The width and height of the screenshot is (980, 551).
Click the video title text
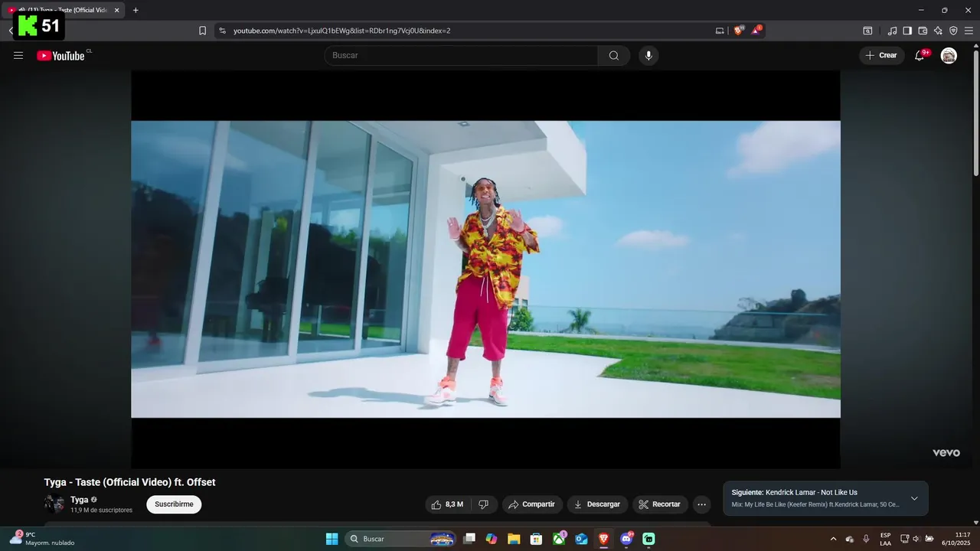129,482
